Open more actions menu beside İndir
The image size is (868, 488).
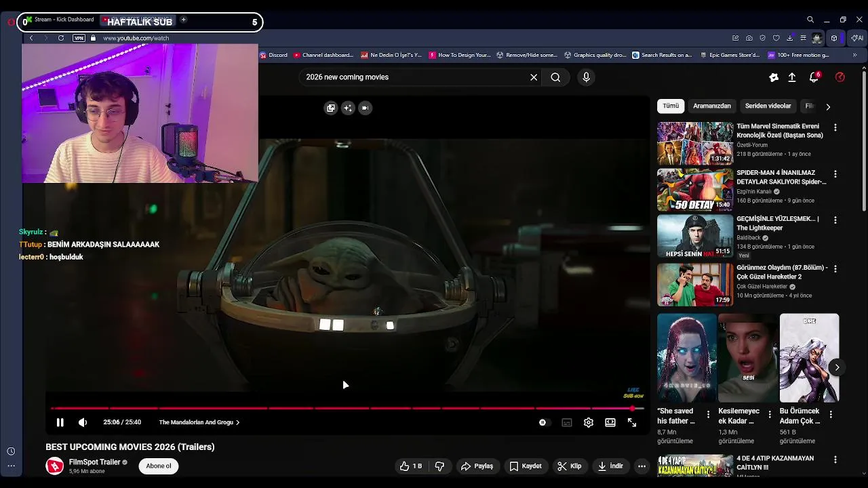642,466
